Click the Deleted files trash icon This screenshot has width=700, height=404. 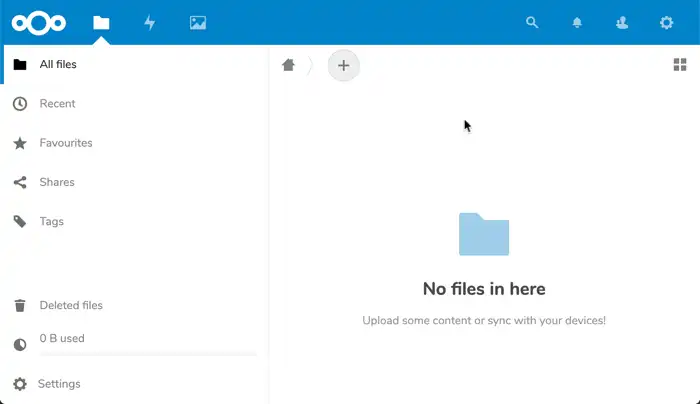pyautogui.click(x=20, y=305)
